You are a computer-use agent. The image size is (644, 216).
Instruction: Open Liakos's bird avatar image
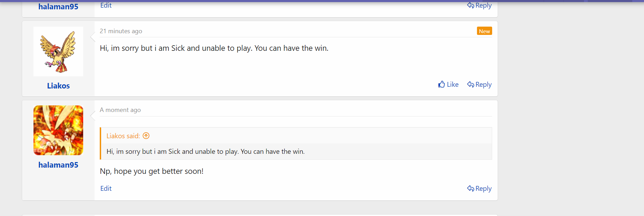point(58,51)
